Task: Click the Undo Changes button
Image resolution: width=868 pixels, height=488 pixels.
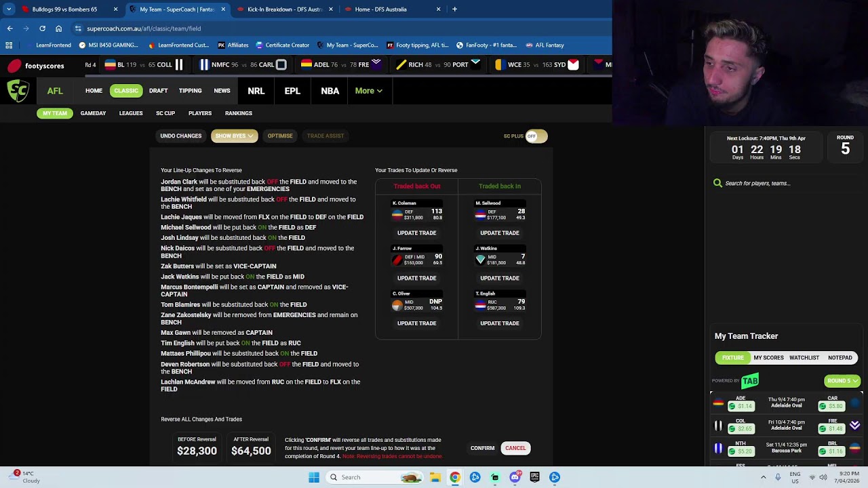Action: 181,136
